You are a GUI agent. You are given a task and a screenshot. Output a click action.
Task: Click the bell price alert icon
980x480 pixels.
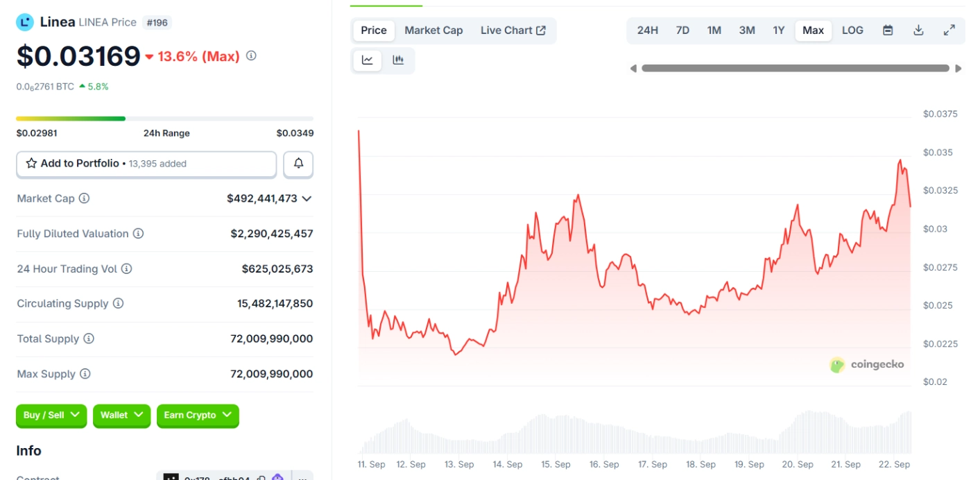tap(298, 164)
